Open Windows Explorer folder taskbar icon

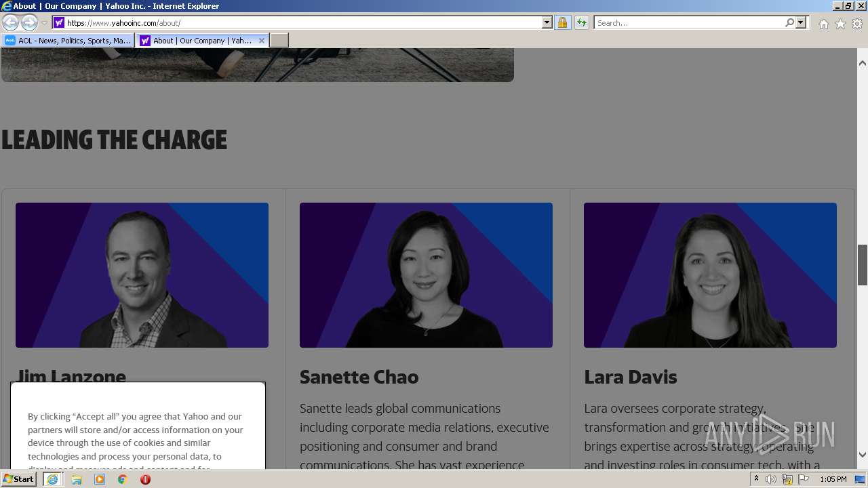click(x=77, y=479)
